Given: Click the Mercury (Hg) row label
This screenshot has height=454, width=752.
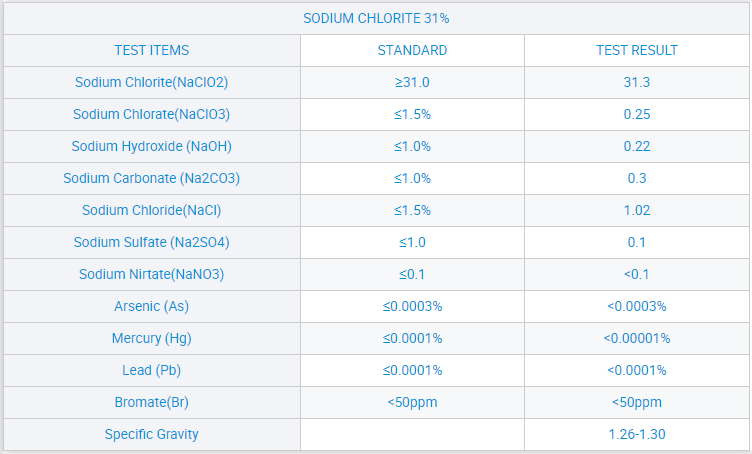Looking at the screenshot, I should point(152,338).
